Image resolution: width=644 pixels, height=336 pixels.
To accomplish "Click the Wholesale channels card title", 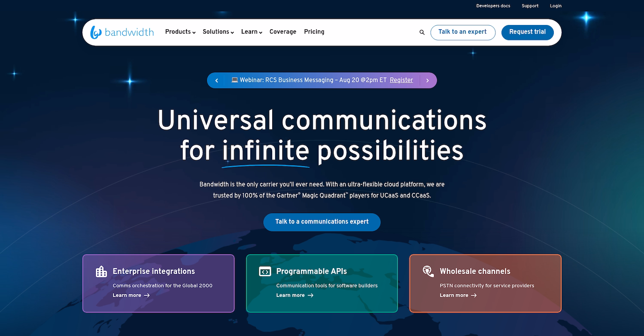I will pos(475,272).
